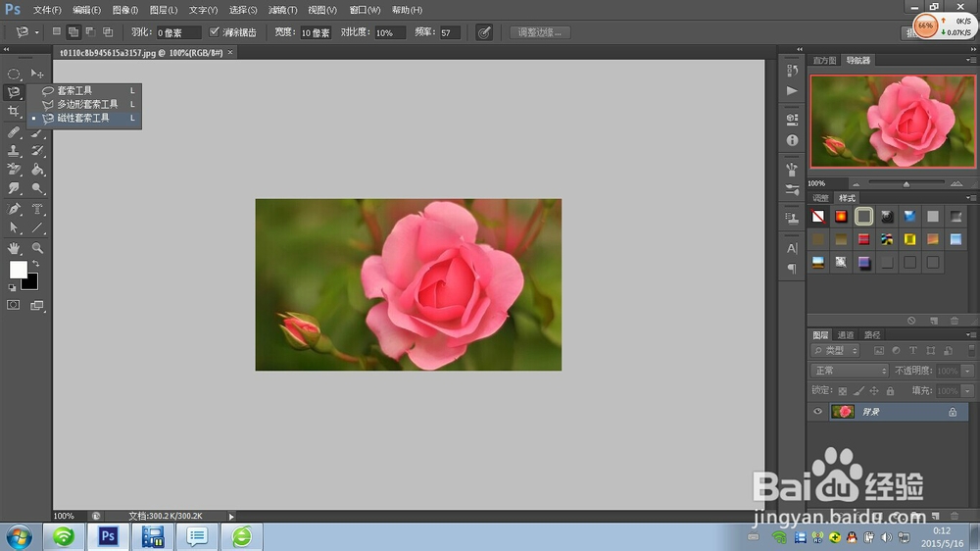Select the Pen tool

13,209
